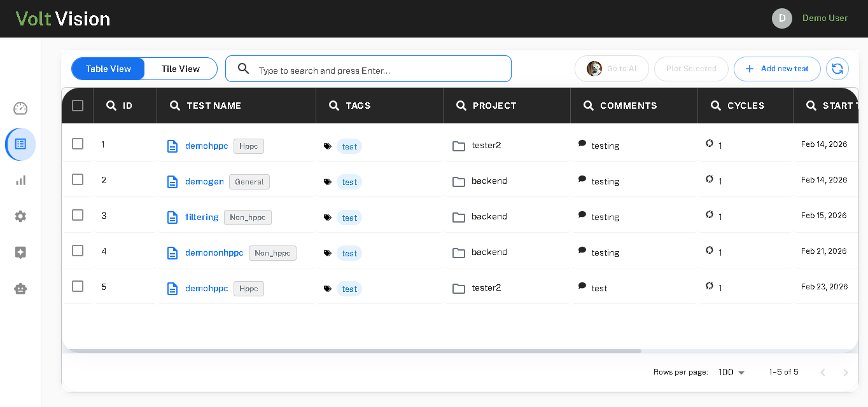The height and width of the screenshot is (407, 868).
Task: Click the bookmark star icon in sidebar
Action: (20, 252)
